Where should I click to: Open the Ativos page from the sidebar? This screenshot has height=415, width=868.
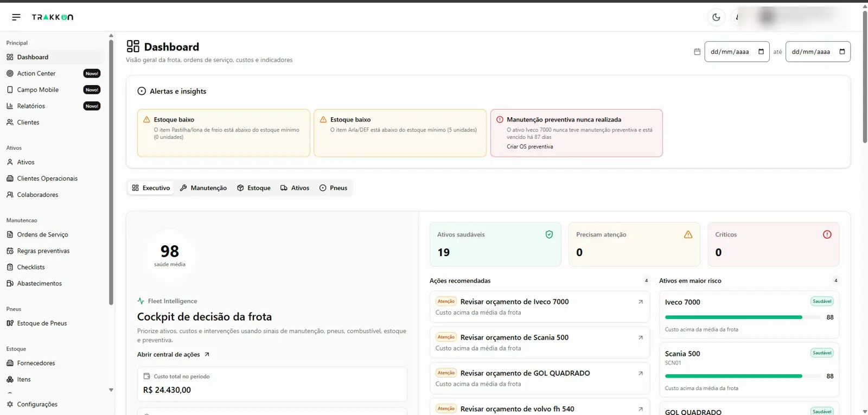(53, 162)
